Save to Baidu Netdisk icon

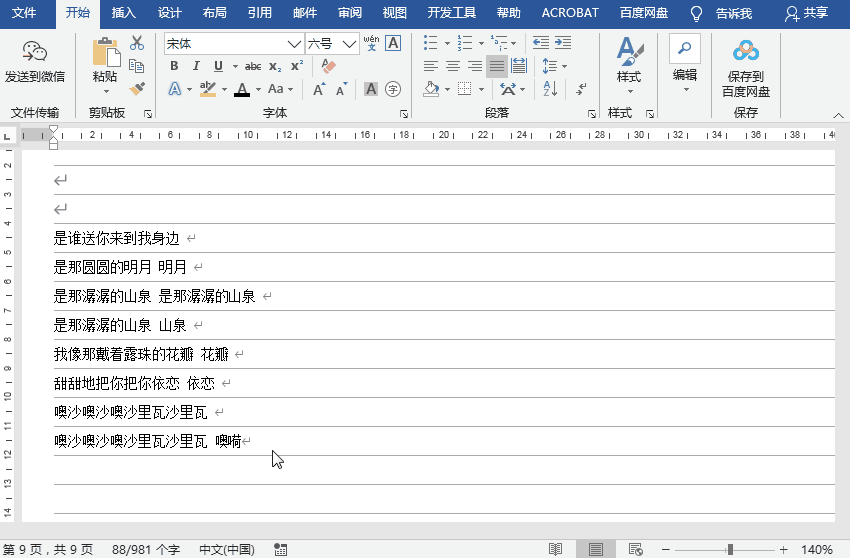745,51
